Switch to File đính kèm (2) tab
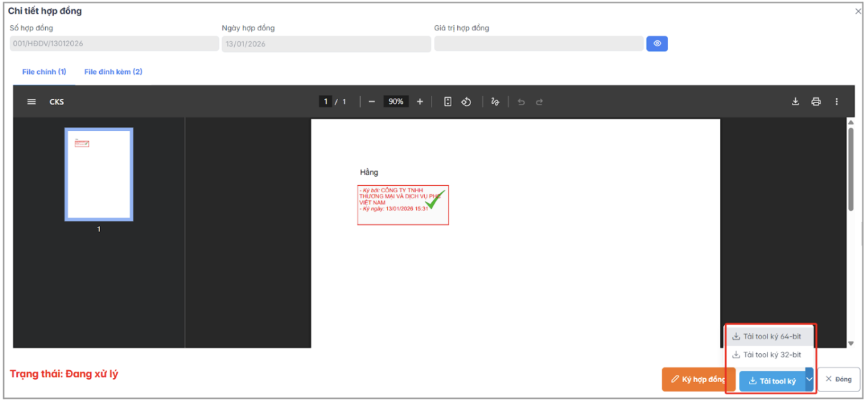This screenshot has height=402, width=868. click(113, 71)
